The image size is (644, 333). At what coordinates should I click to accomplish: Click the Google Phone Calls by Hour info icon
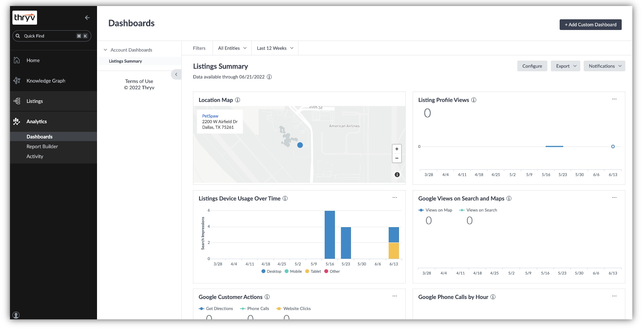[x=493, y=297]
